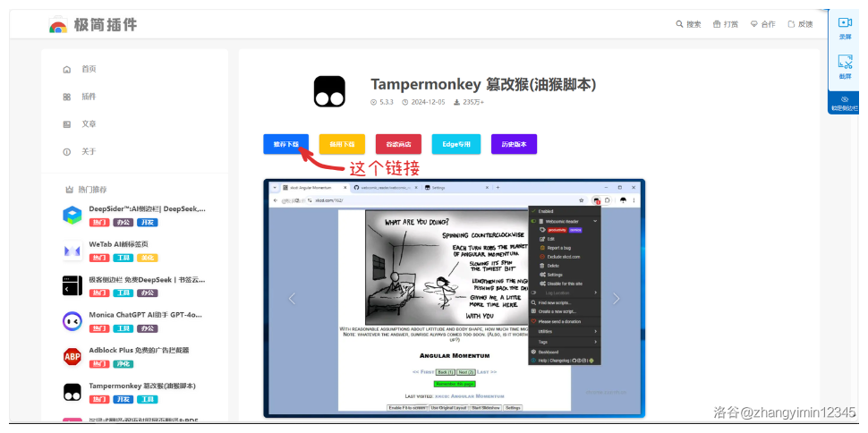The image size is (868, 433).
Task: Click the yellow 备用下载 button
Action: pyautogui.click(x=342, y=144)
